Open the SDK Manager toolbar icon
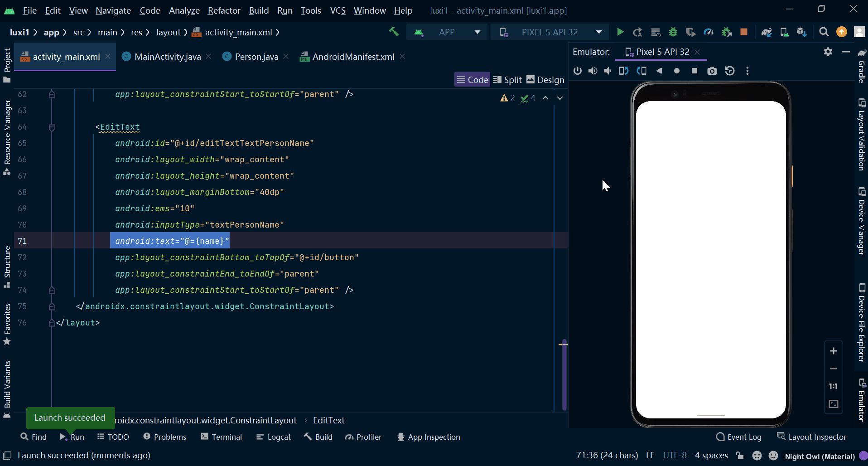 click(802, 32)
